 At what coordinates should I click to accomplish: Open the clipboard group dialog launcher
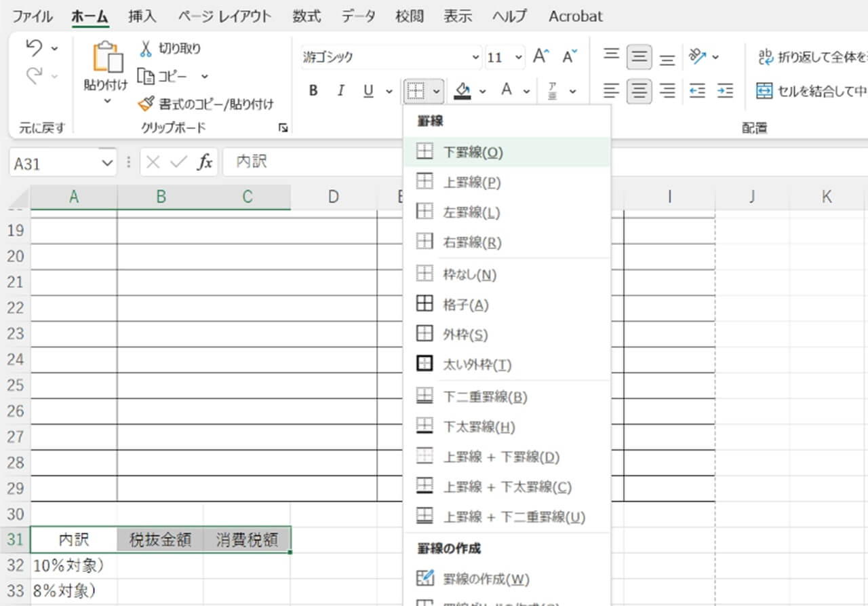(x=283, y=128)
